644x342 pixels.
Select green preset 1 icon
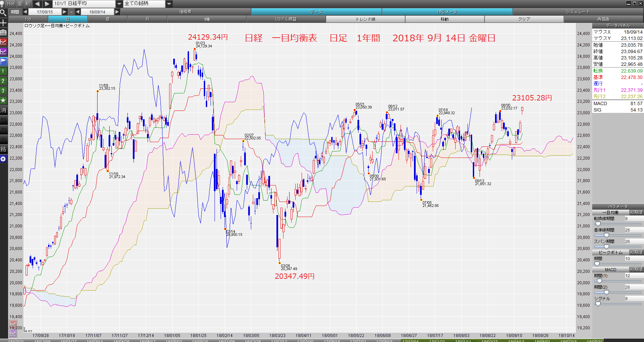3,72
